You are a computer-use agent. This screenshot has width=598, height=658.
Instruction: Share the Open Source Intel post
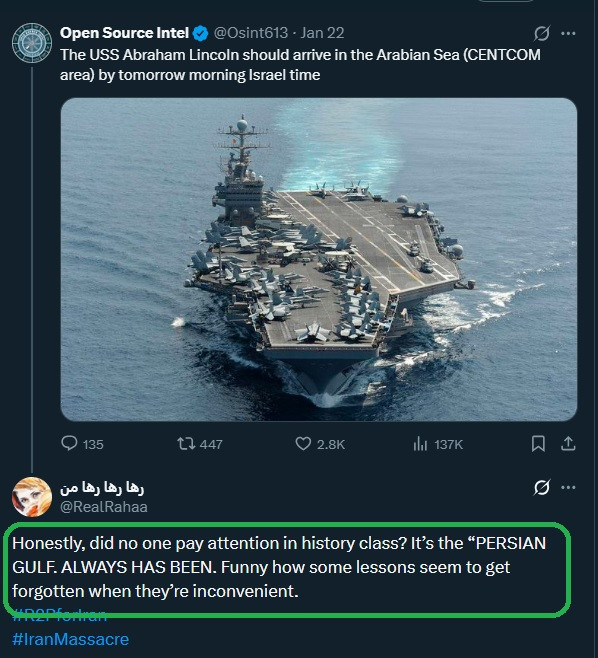click(568, 444)
